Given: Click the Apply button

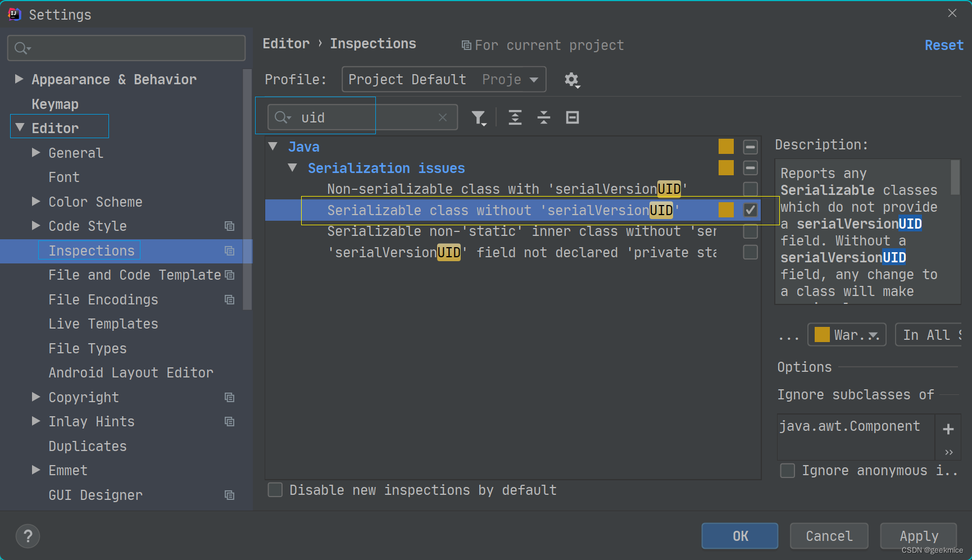Looking at the screenshot, I should pos(919,536).
